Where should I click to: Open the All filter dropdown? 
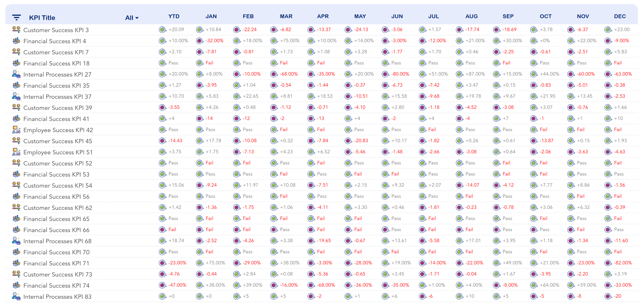(131, 18)
